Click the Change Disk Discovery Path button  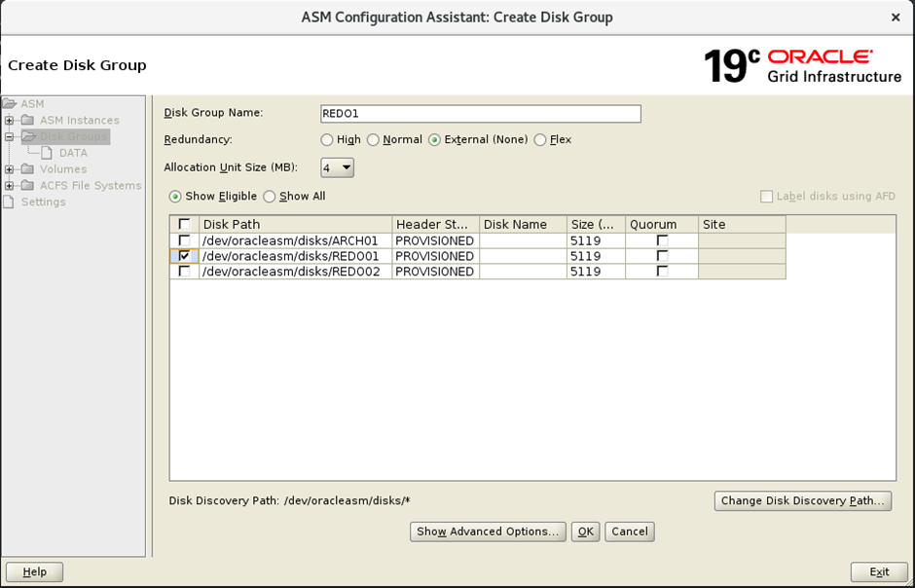[803, 501]
